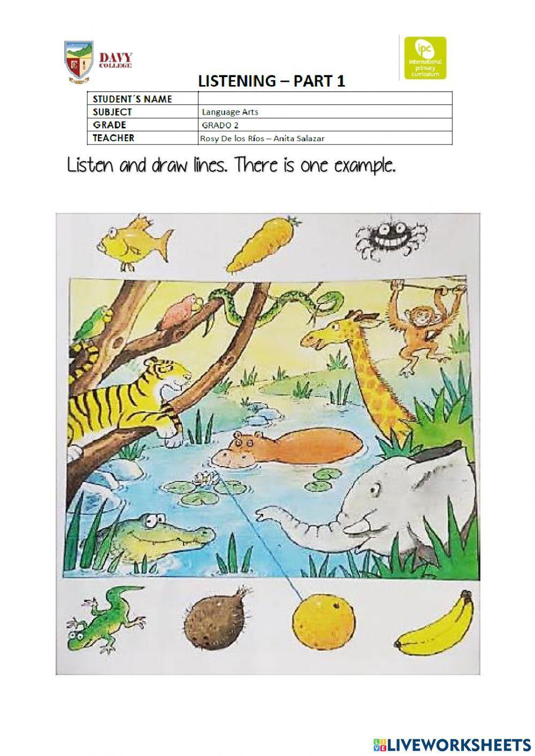Click the green parrot in the tree

[93, 325]
